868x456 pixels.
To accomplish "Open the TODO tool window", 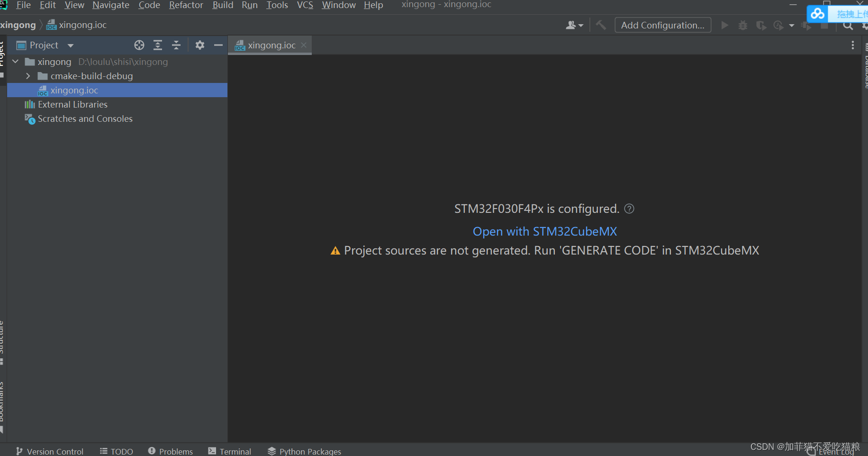I will pos(117,451).
